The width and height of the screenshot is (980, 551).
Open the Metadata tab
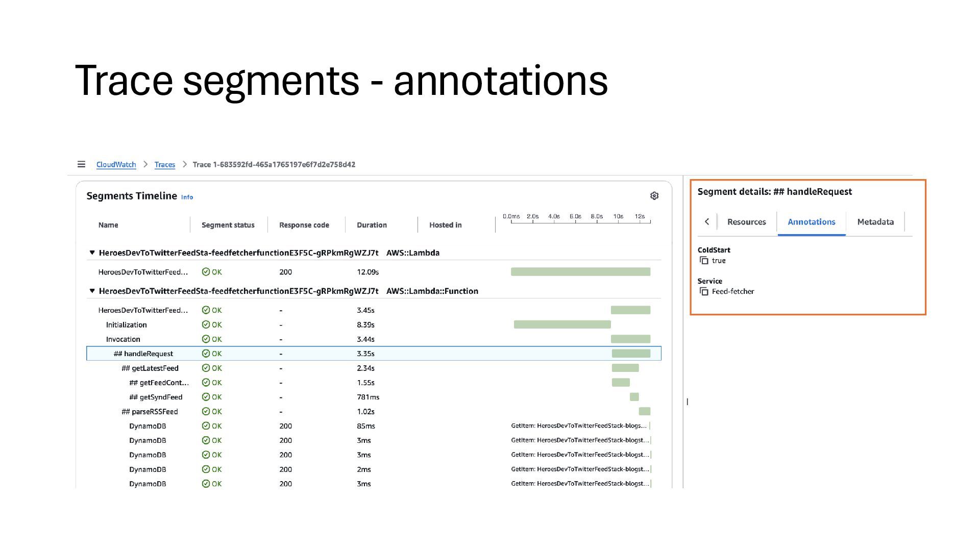pos(875,222)
